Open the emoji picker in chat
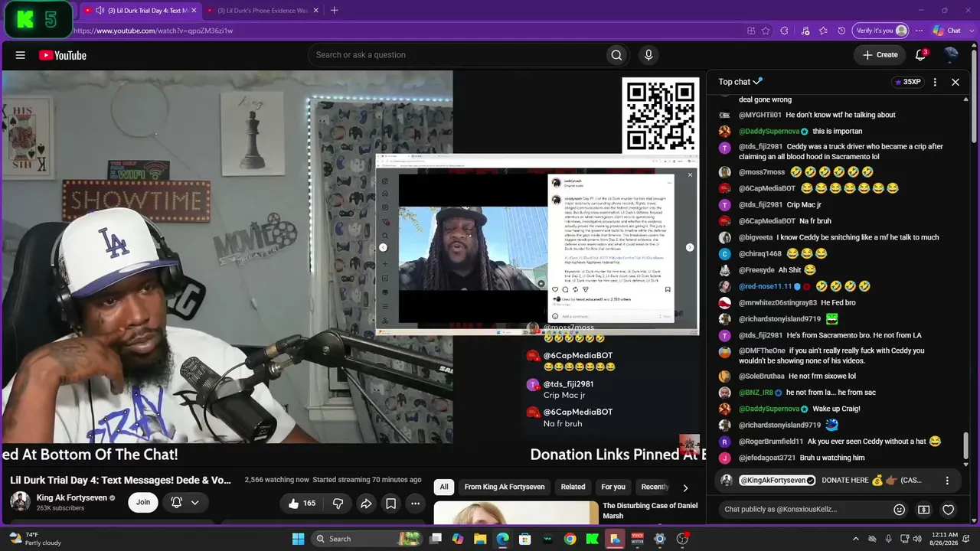 tap(900, 510)
